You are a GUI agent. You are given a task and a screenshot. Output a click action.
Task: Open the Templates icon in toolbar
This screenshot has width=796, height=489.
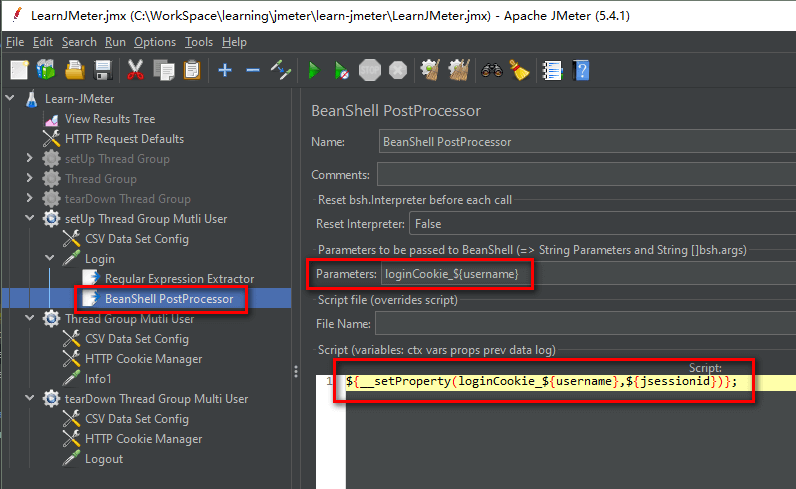click(x=46, y=70)
